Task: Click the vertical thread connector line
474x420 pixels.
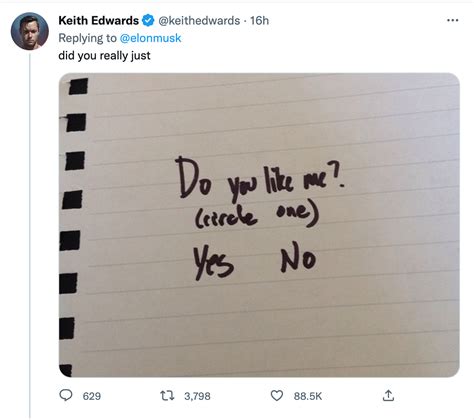Action: click(30, 236)
